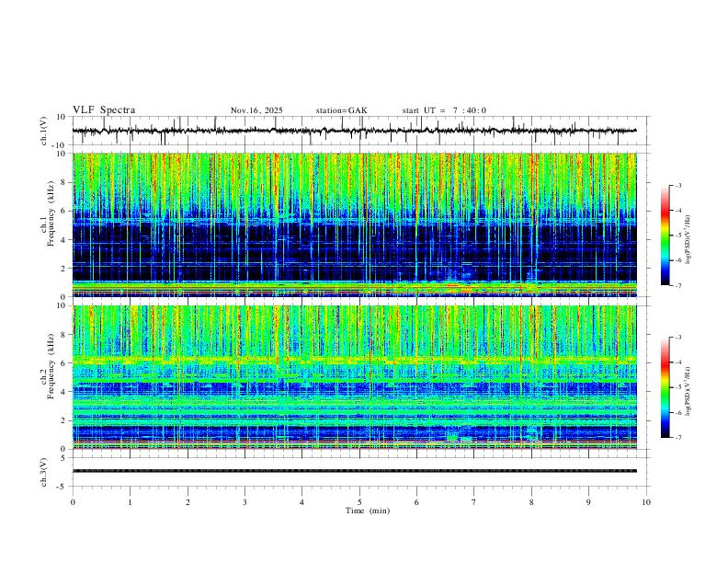The image size is (728, 563).
Task: Click the "-5" label on ch.1 color bar
Action: (x=677, y=236)
